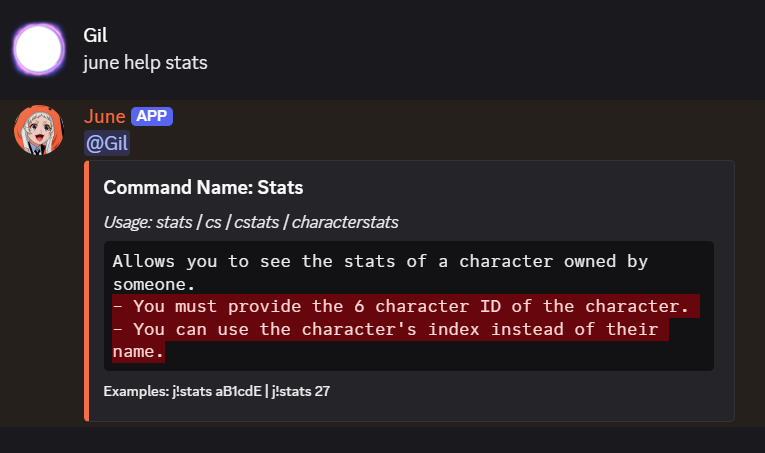Screen dimensions: 765x453
Task: Click the message text 'june help stats'
Action: [145, 62]
